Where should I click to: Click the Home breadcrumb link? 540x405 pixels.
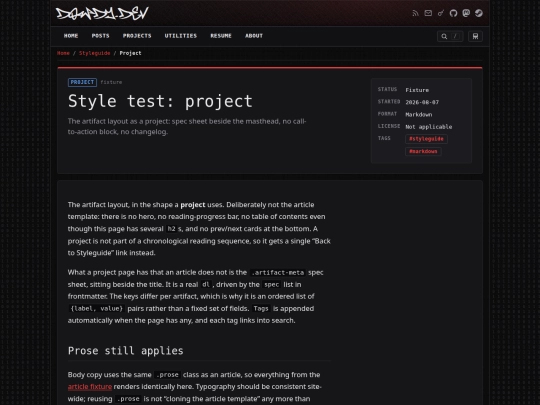coord(63,53)
